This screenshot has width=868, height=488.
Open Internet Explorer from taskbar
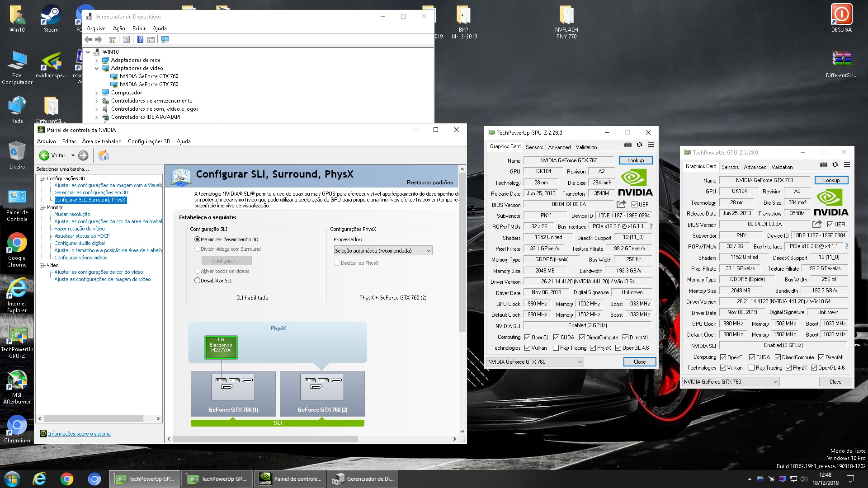pyautogui.click(x=40, y=479)
